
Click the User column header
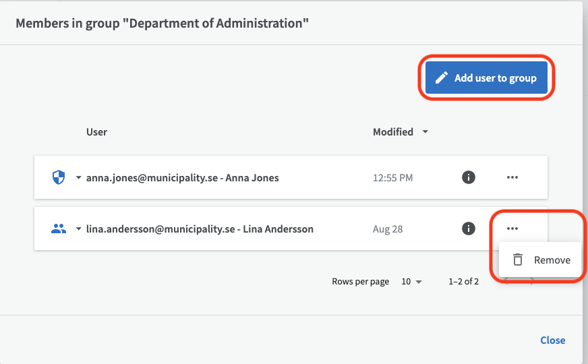pos(96,132)
